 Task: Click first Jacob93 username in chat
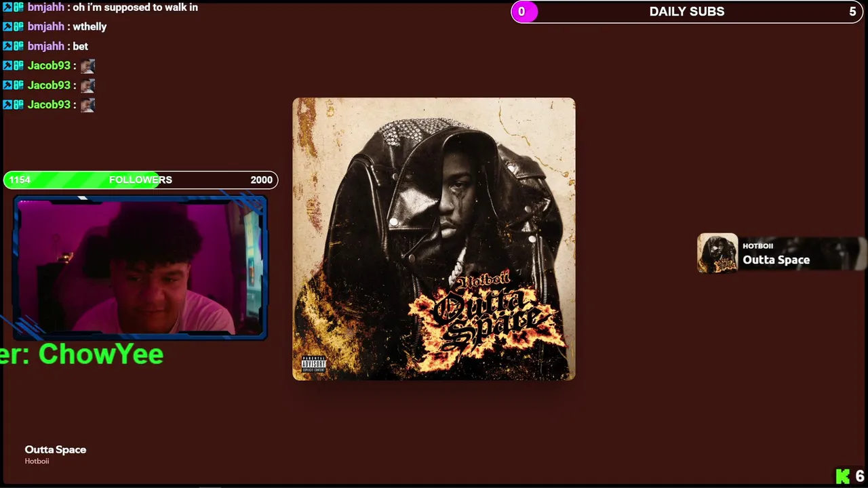(49, 66)
